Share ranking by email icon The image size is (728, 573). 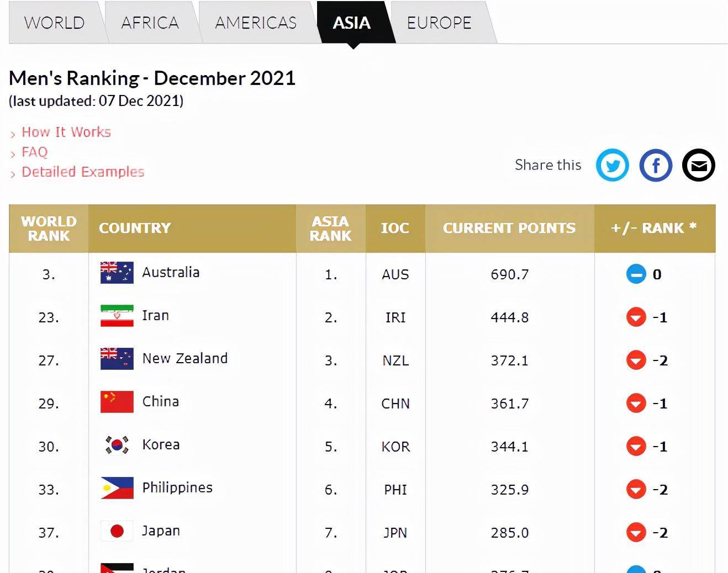point(699,165)
